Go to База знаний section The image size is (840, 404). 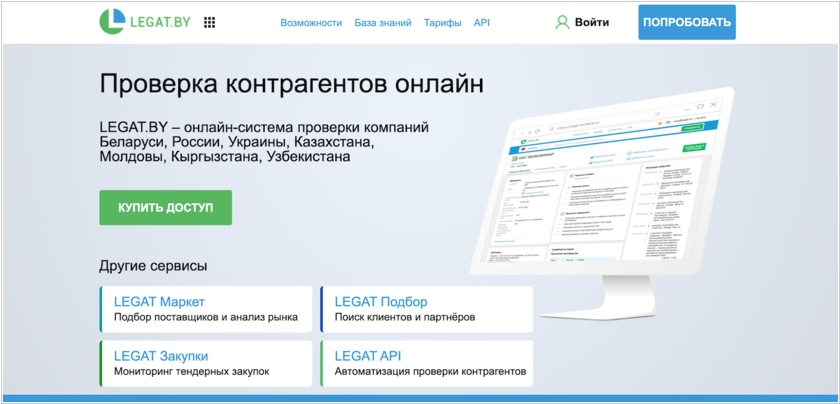point(383,23)
